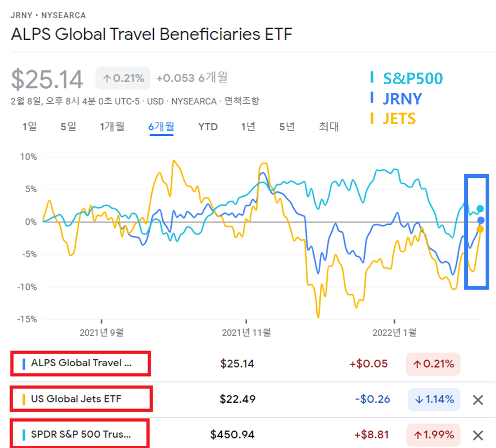Click the blue color marker beside ALPS Global Travel
This screenshot has height=448, width=496.
(24, 364)
